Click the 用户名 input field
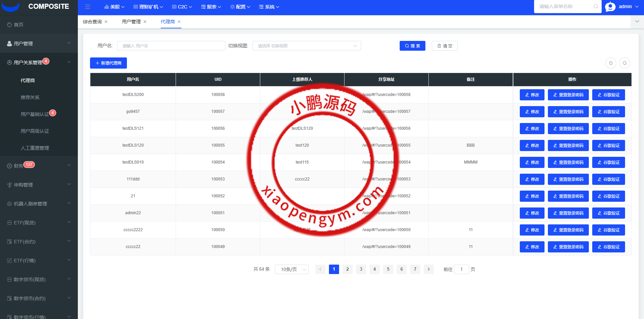This screenshot has height=319, width=644. [x=171, y=46]
